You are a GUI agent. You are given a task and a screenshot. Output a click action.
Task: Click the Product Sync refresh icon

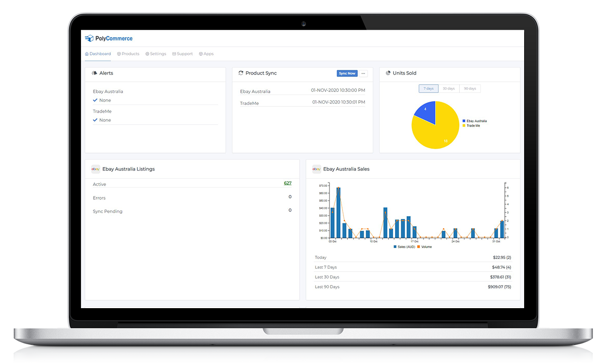click(241, 73)
